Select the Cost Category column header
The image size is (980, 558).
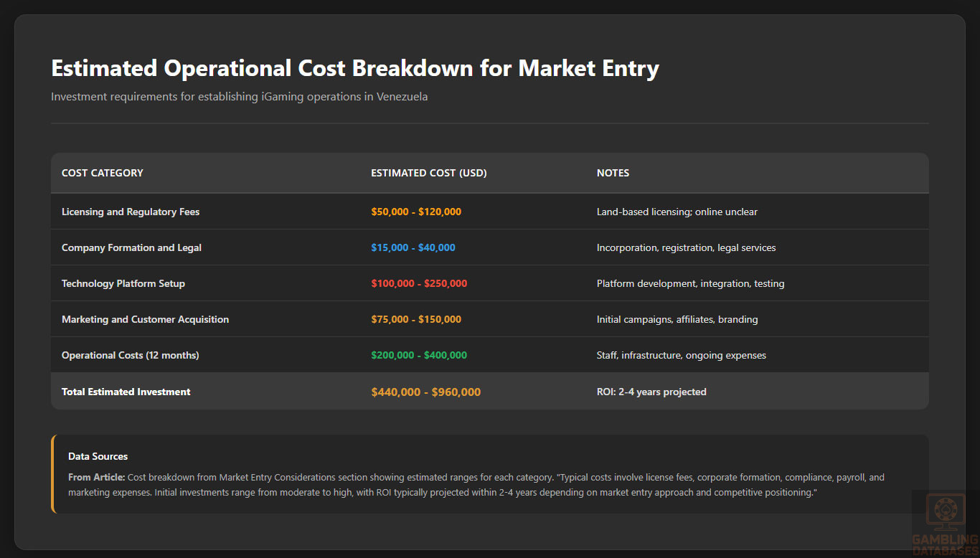click(x=103, y=173)
